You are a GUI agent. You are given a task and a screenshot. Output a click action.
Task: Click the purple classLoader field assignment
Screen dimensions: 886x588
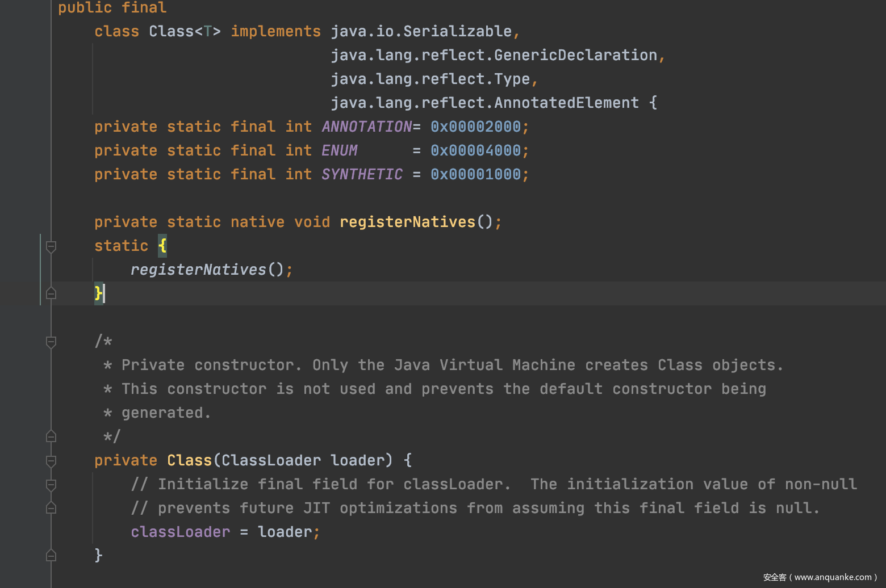click(180, 532)
